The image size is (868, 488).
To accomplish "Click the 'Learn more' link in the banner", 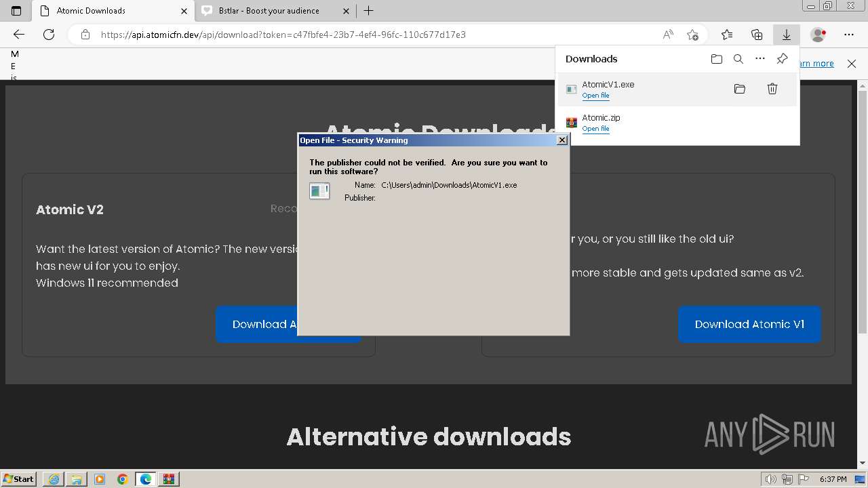I will (817, 63).
